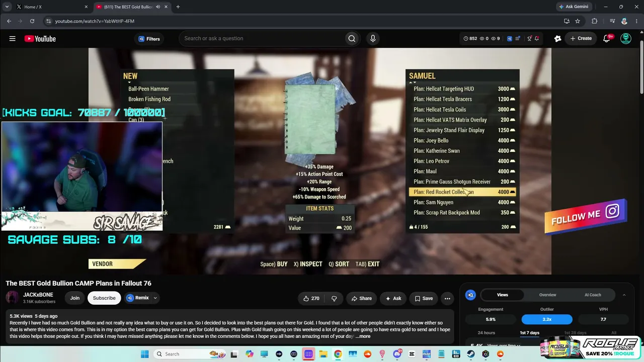The height and width of the screenshot is (362, 644).
Task: Click the trophy icon in stats toolbar
Action: 529,38
